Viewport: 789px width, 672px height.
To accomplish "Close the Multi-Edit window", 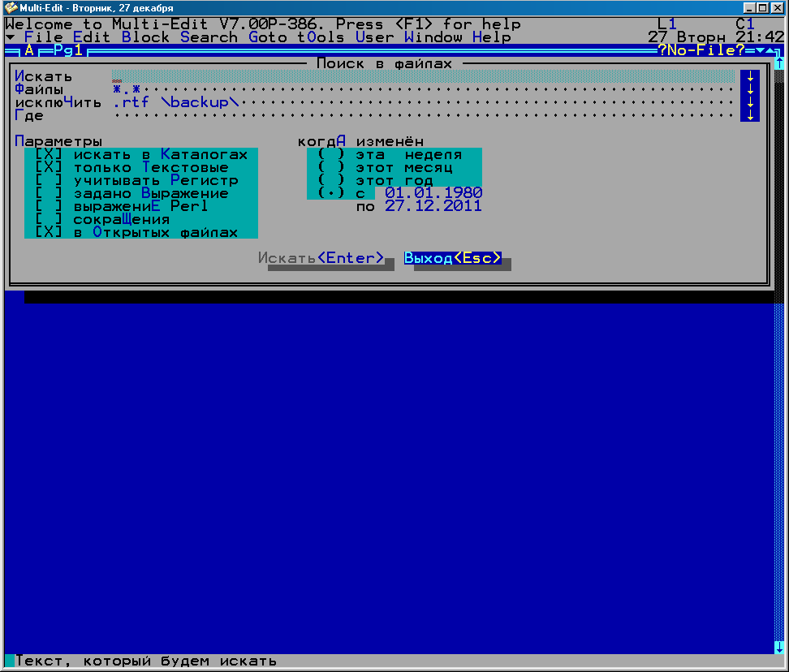I will 777,7.
